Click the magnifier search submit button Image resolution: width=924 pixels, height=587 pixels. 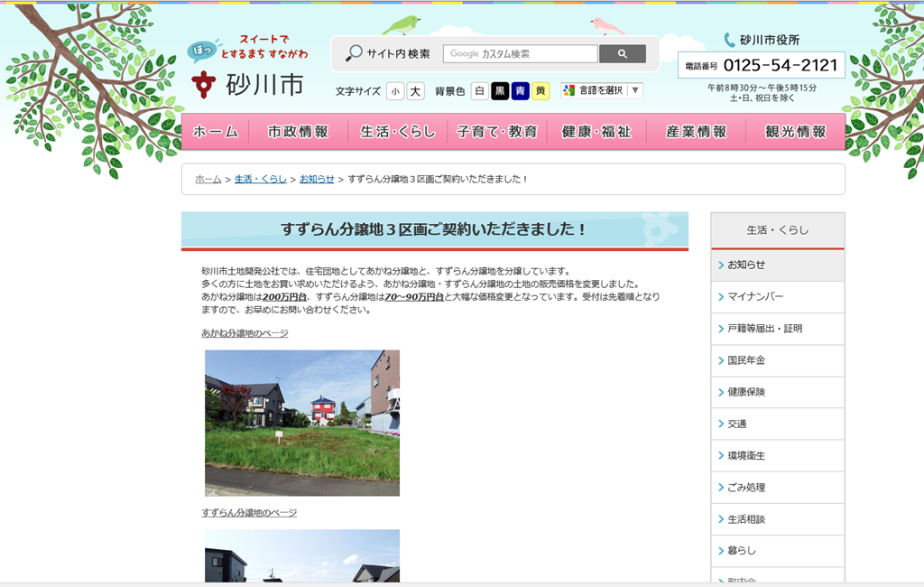[622, 54]
